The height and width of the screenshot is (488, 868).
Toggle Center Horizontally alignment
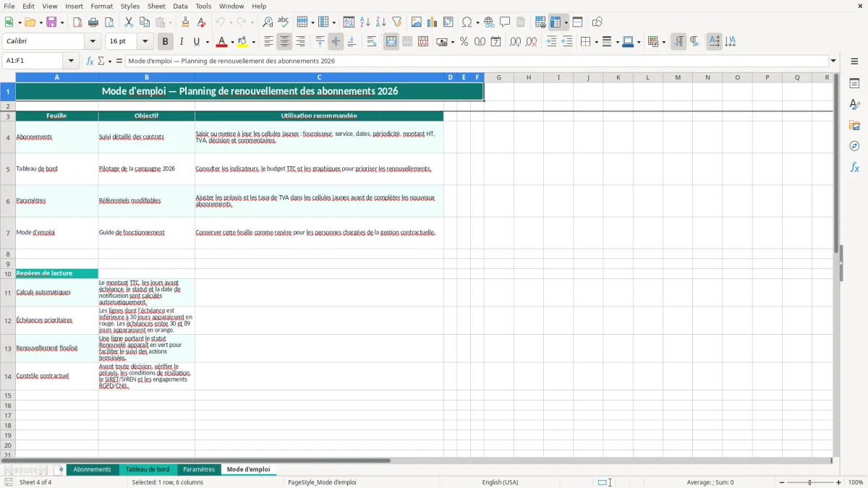pos(284,42)
